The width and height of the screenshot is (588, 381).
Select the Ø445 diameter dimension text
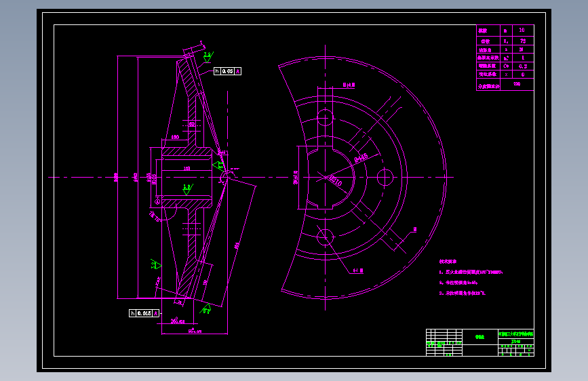(361, 157)
